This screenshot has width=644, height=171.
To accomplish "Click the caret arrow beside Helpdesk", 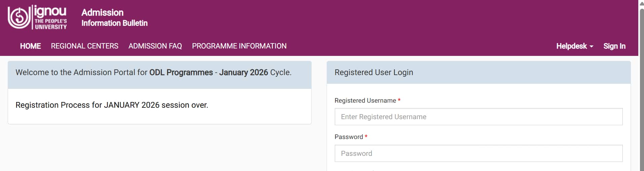I will (591, 46).
